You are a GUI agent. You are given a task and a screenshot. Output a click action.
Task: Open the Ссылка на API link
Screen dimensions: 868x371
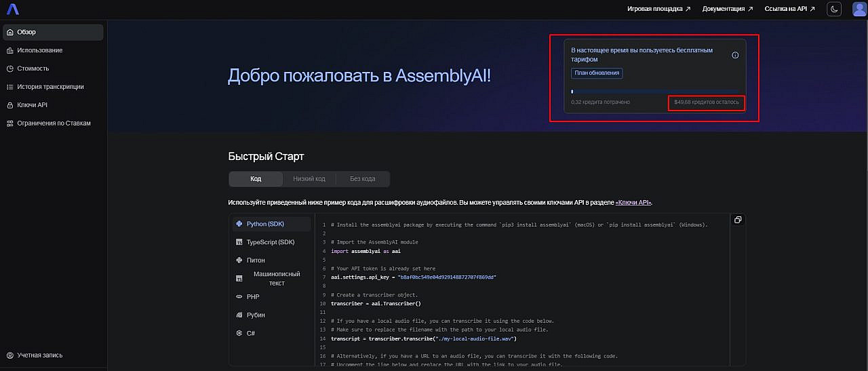790,9
